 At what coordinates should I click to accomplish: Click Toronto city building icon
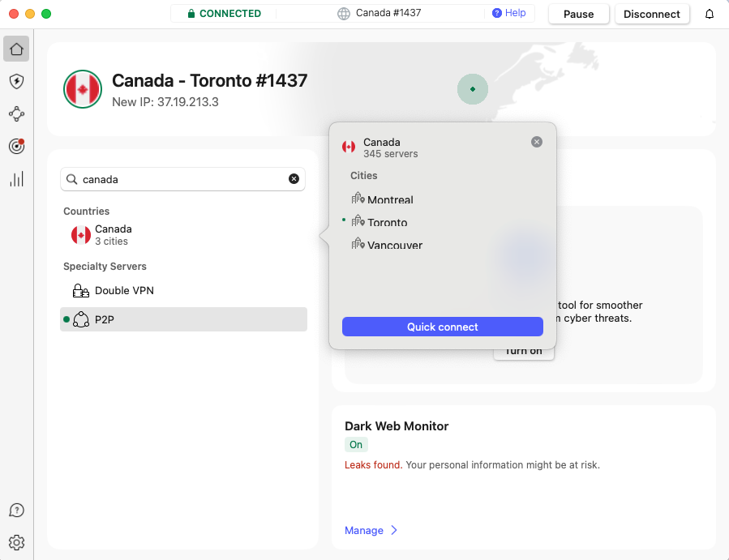pos(358,220)
